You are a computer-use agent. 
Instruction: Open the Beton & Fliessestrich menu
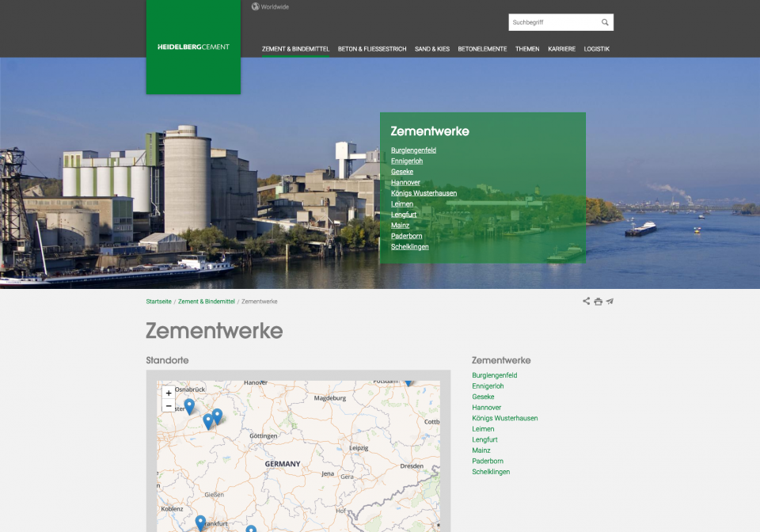(x=372, y=49)
